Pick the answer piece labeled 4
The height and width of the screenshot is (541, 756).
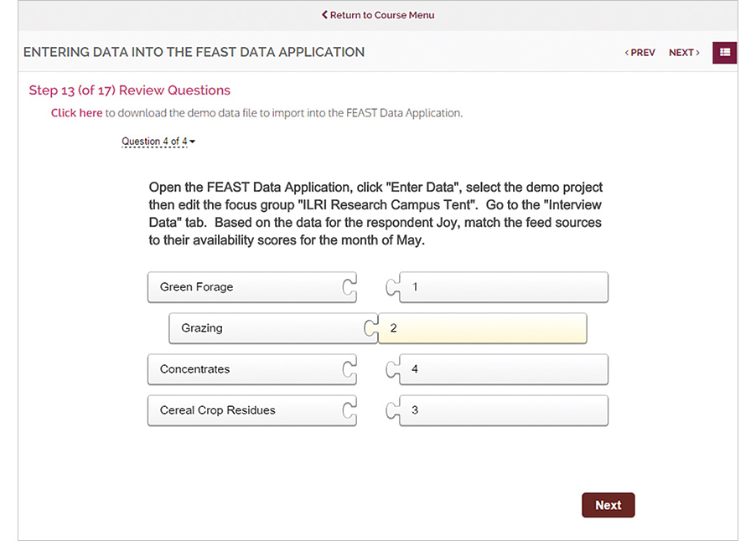(503, 369)
